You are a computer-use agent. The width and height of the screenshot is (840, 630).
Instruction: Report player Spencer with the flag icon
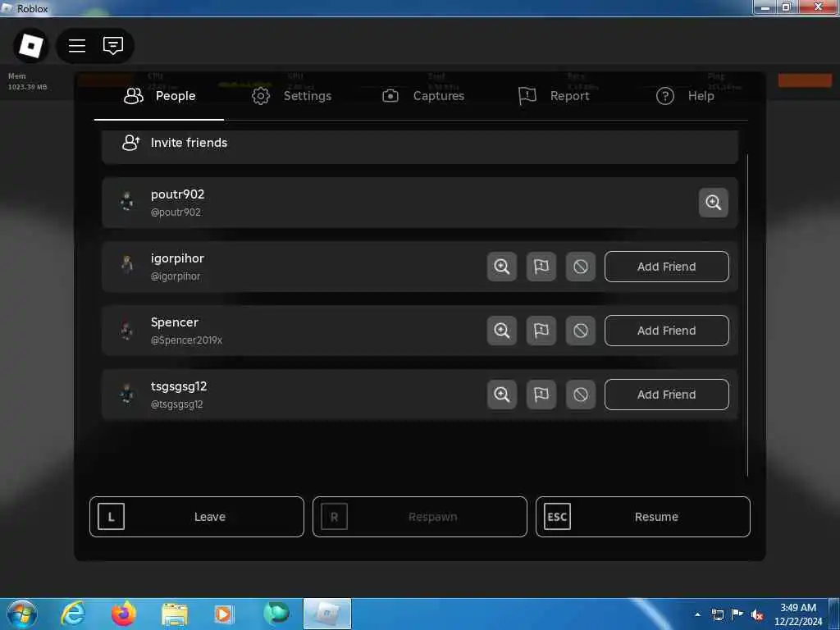click(541, 331)
